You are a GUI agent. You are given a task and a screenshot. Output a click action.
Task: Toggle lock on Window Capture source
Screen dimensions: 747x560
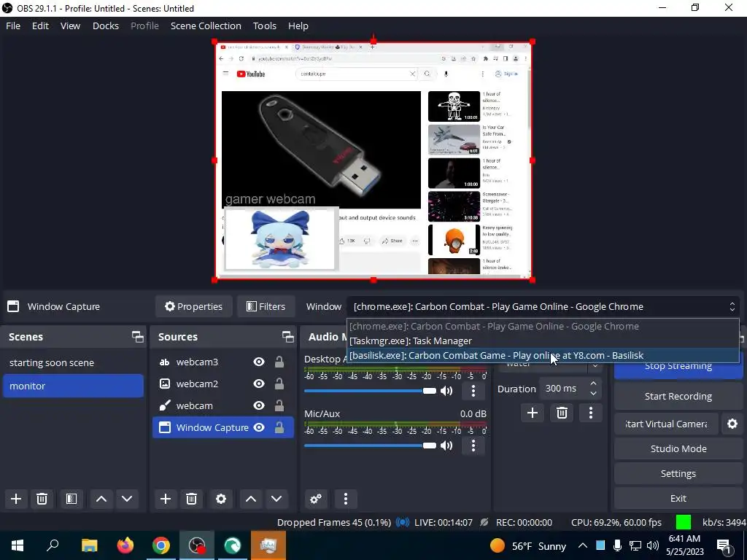(279, 427)
